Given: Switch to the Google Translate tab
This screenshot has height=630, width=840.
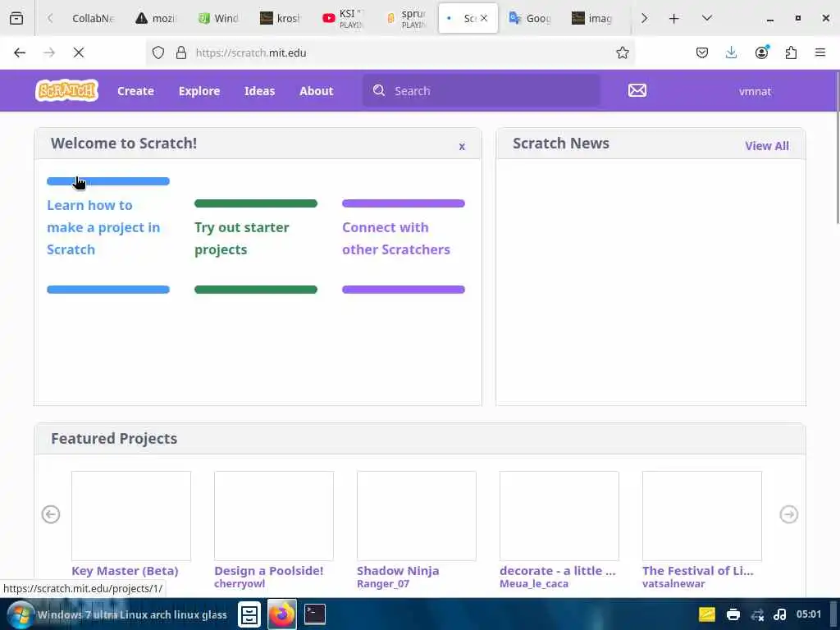Looking at the screenshot, I should (531, 18).
